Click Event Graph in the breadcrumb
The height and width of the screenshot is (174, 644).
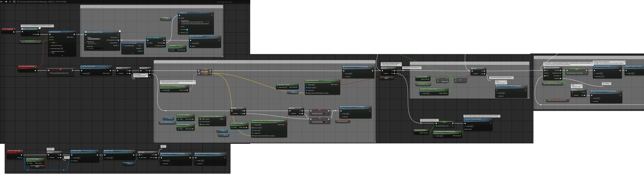(x=61, y=2)
